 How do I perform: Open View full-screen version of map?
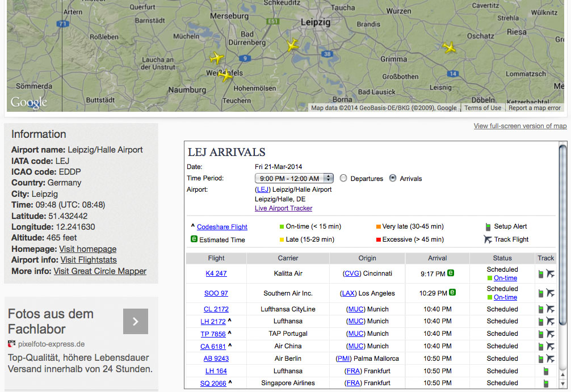tap(520, 126)
